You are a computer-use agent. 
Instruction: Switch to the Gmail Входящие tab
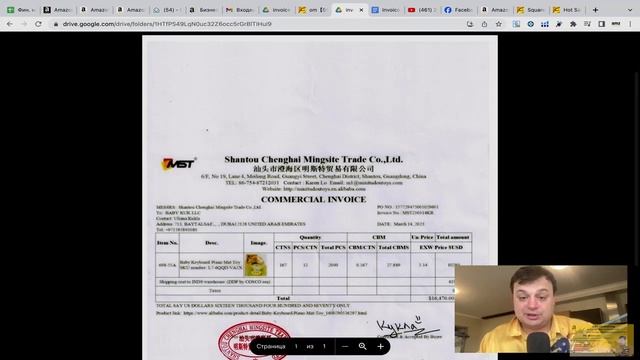click(x=240, y=10)
